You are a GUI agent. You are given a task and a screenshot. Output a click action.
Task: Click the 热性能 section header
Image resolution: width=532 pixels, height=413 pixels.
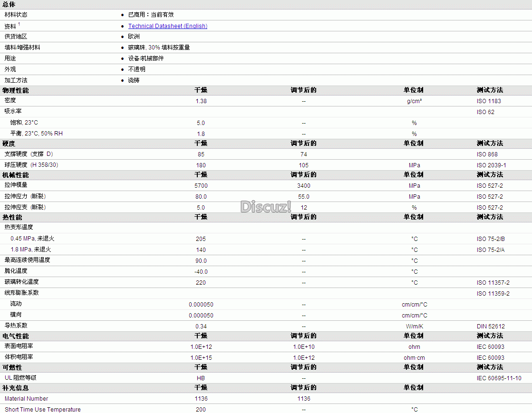click(x=12, y=217)
